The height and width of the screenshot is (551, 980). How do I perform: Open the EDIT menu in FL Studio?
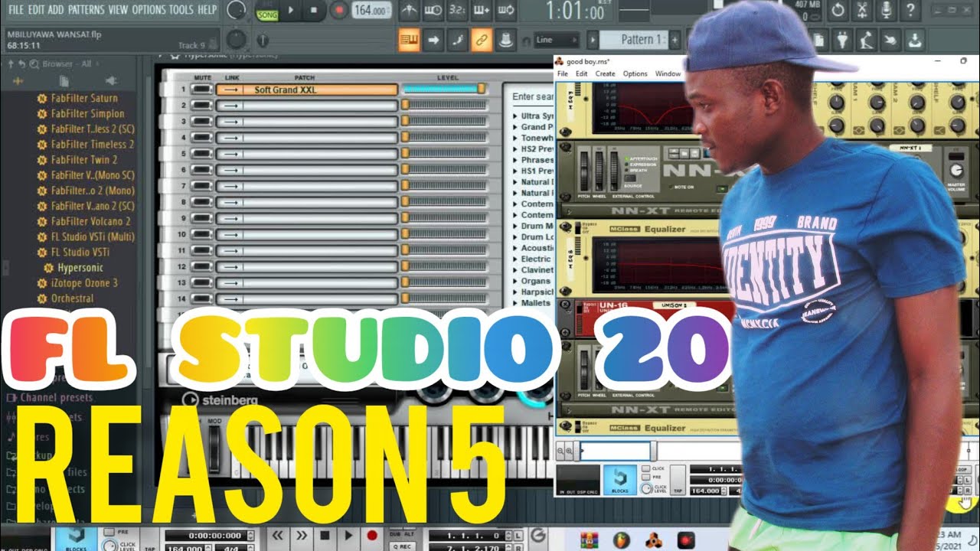[36, 10]
